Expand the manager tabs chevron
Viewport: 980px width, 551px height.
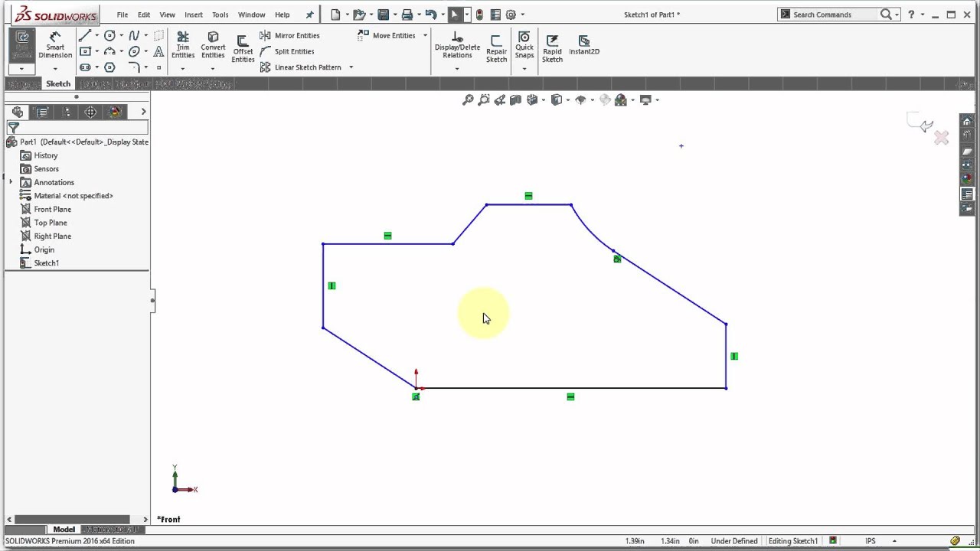point(143,112)
